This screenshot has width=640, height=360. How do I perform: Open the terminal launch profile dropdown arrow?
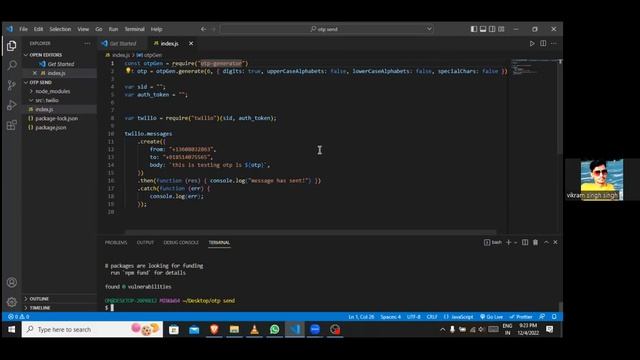pos(516,242)
